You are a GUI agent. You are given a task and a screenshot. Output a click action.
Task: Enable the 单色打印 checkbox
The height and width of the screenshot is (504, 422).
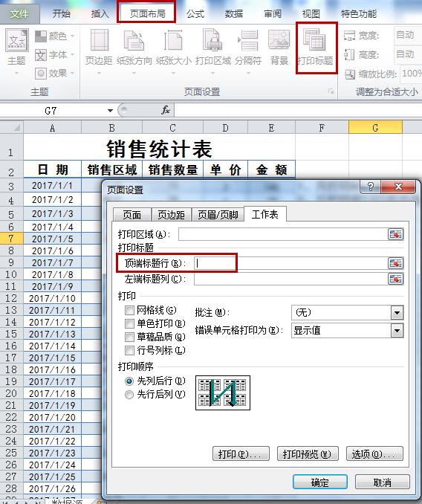coord(129,323)
